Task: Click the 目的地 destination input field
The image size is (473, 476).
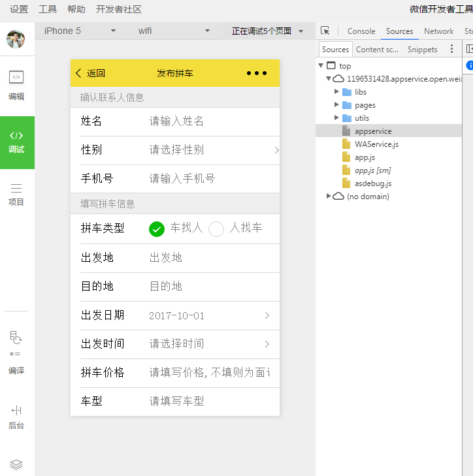Action: (x=209, y=287)
